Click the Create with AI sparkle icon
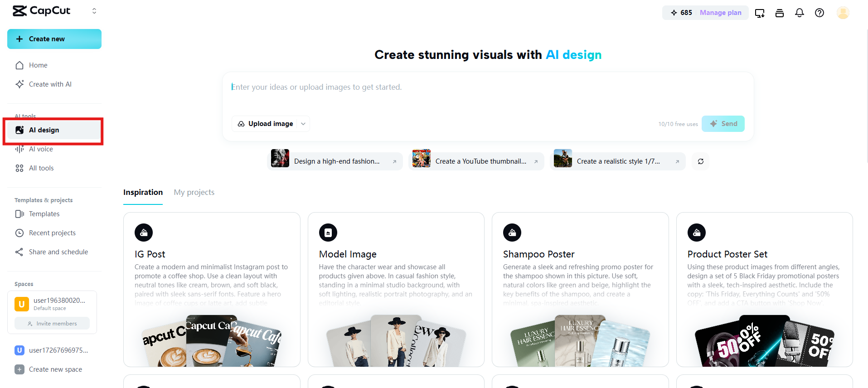868x388 pixels. (x=19, y=84)
